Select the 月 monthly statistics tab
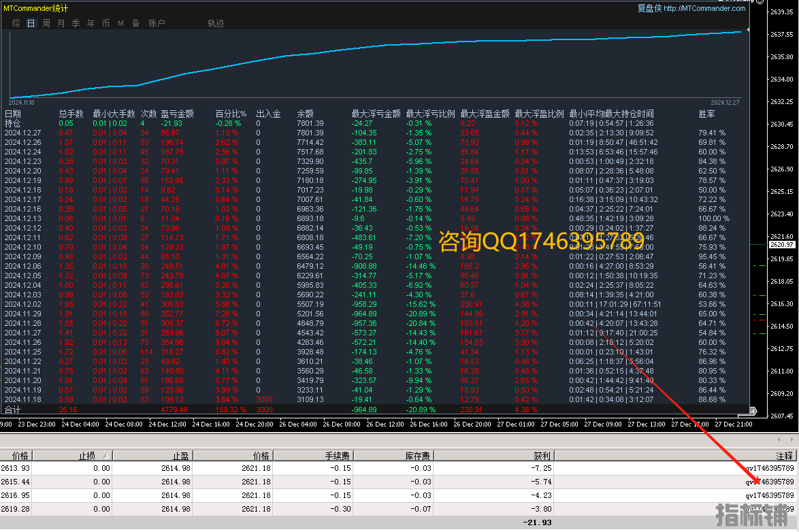 (61, 23)
